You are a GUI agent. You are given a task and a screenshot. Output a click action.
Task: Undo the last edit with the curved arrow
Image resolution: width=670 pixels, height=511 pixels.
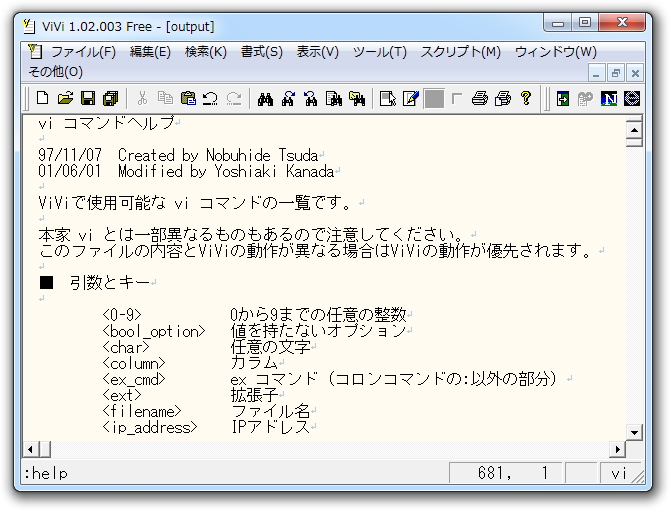click(211, 99)
